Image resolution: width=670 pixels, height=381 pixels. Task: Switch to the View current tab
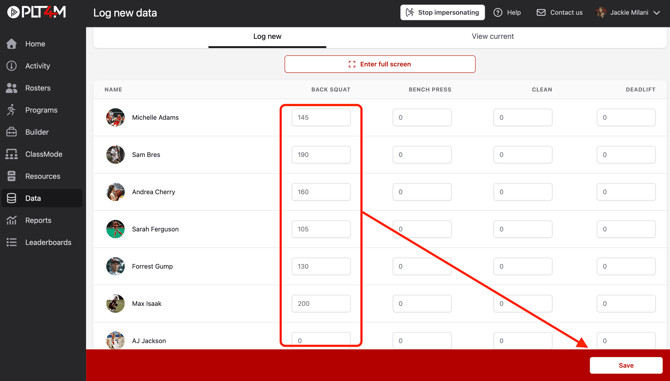[x=493, y=37]
